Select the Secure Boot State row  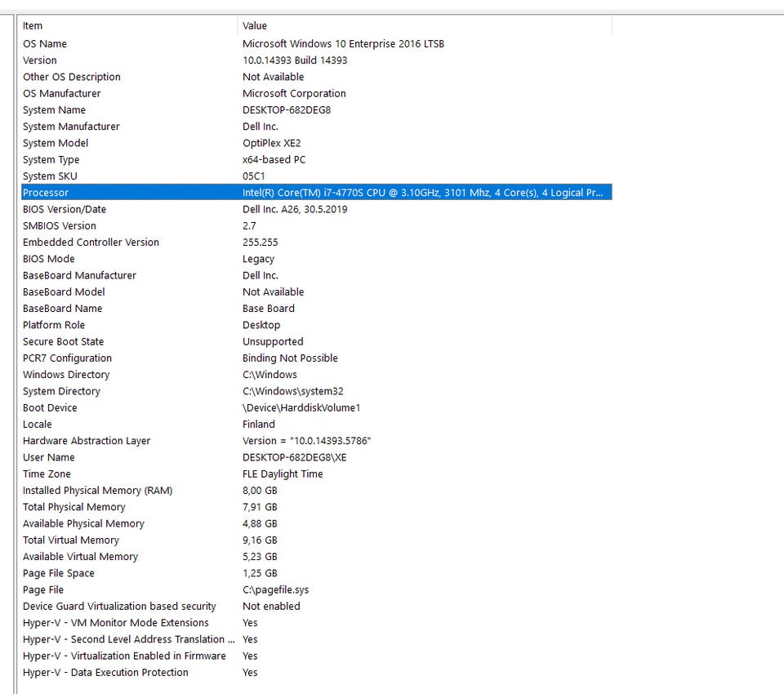tap(317, 341)
